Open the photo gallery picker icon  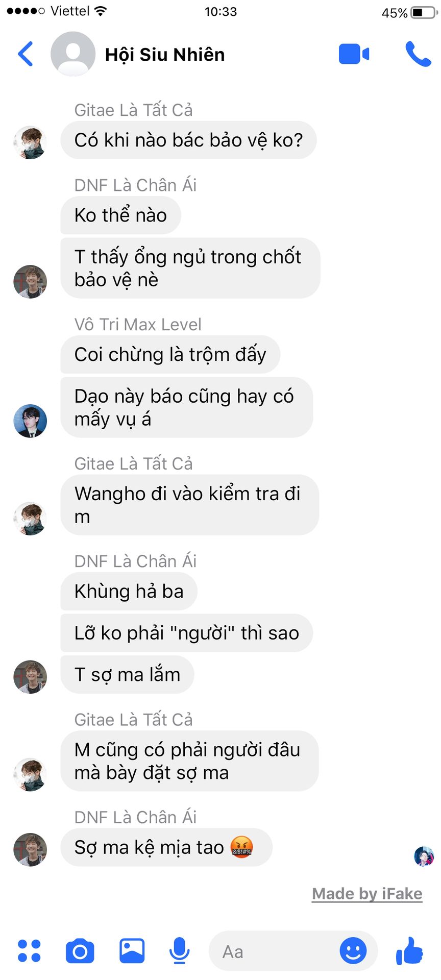(x=132, y=951)
